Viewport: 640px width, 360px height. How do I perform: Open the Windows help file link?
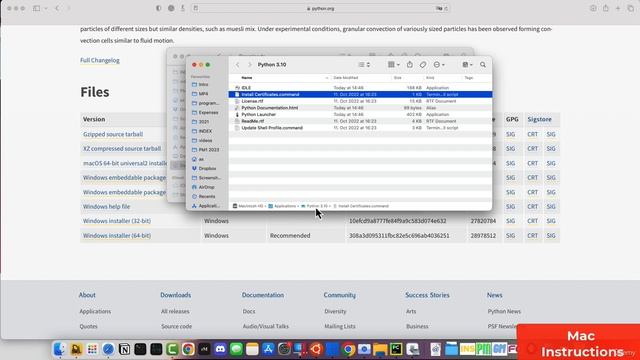(107, 207)
